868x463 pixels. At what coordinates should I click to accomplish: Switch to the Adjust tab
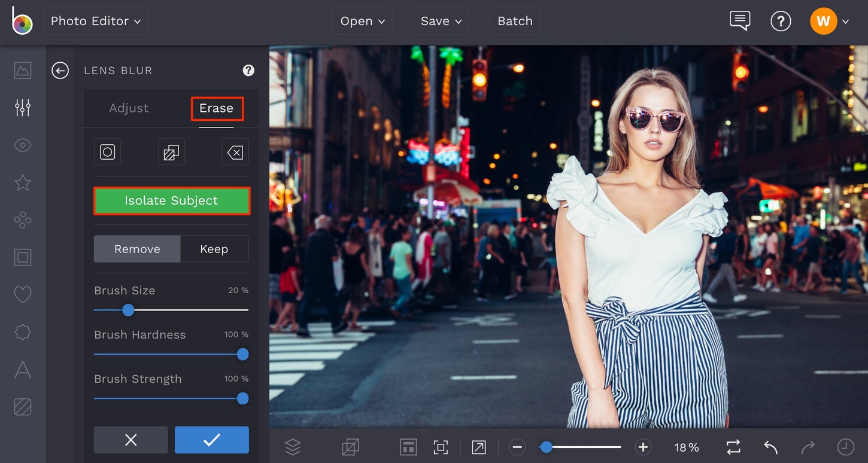(x=129, y=108)
